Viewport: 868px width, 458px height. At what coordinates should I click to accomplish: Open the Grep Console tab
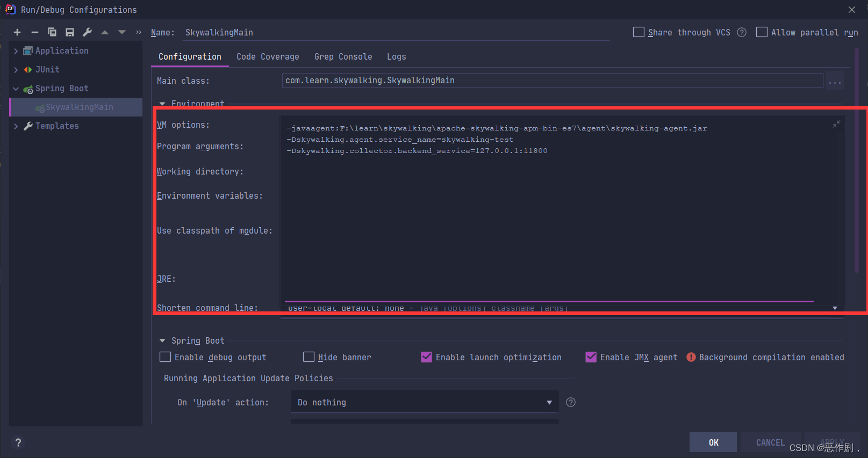pos(343,57)
